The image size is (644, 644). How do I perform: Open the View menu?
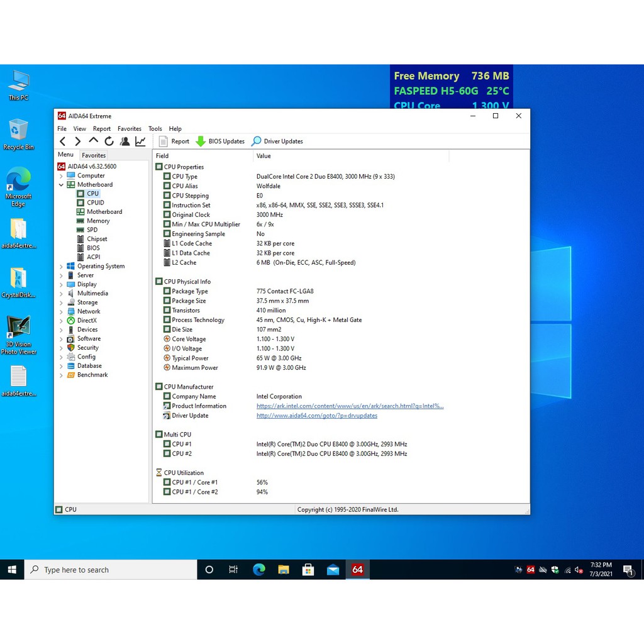pos(80,128)
